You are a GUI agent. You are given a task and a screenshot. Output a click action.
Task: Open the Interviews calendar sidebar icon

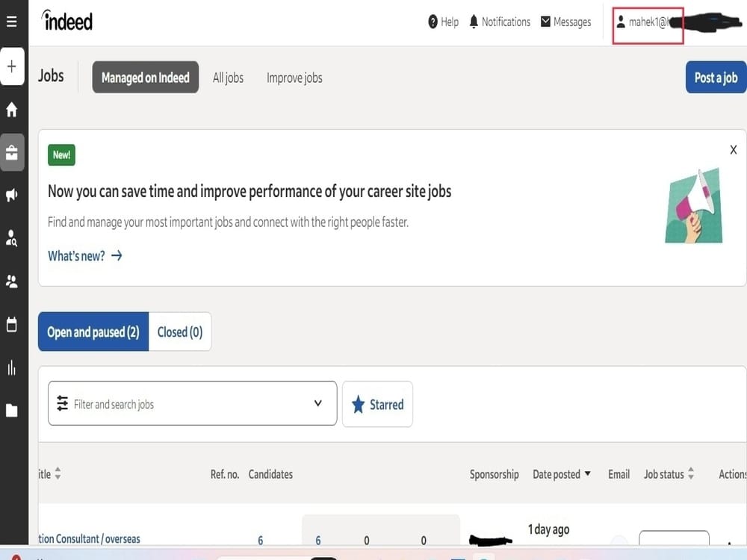coord(12,324)
